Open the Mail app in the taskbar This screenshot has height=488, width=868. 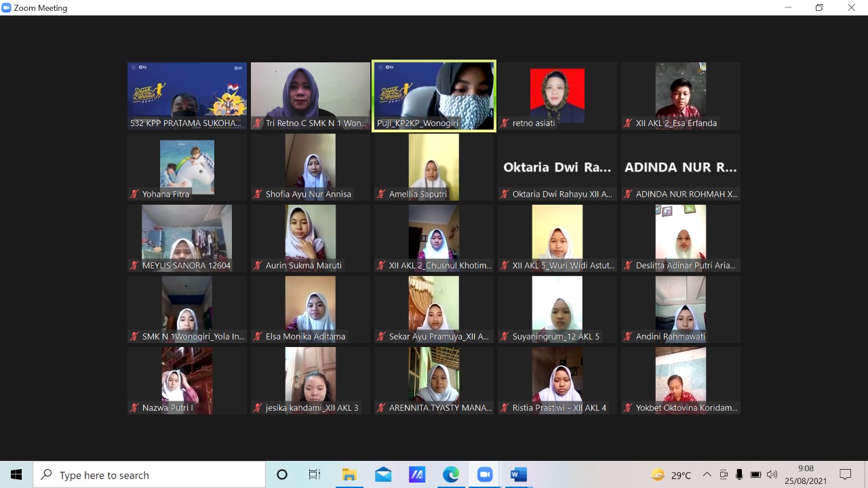tap(383, 475)
